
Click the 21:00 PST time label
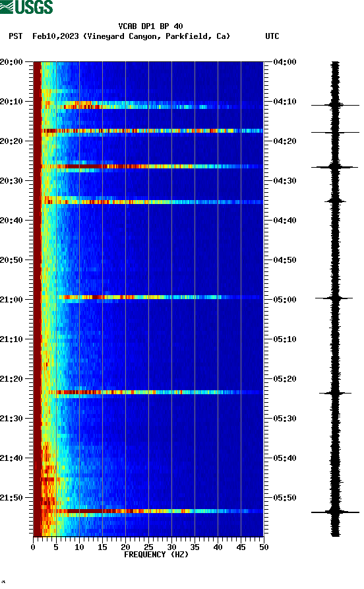(x=12, y=300)
